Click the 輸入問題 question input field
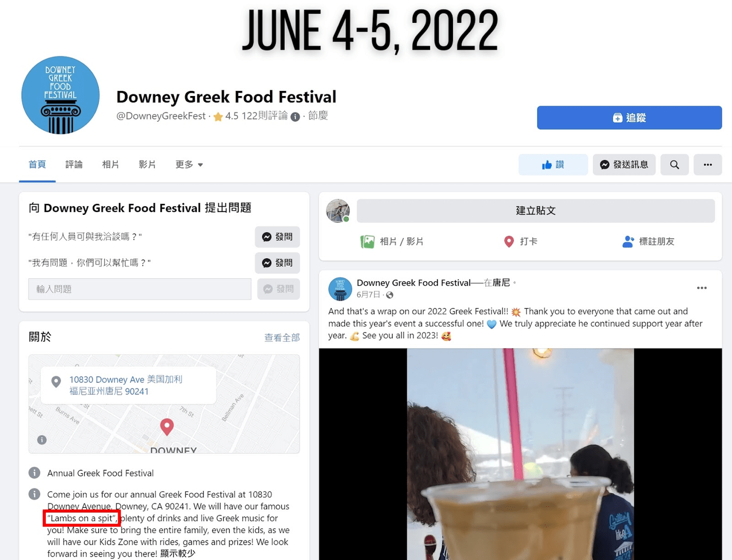The height and width of the screenshot is (560, 732). 140,289
